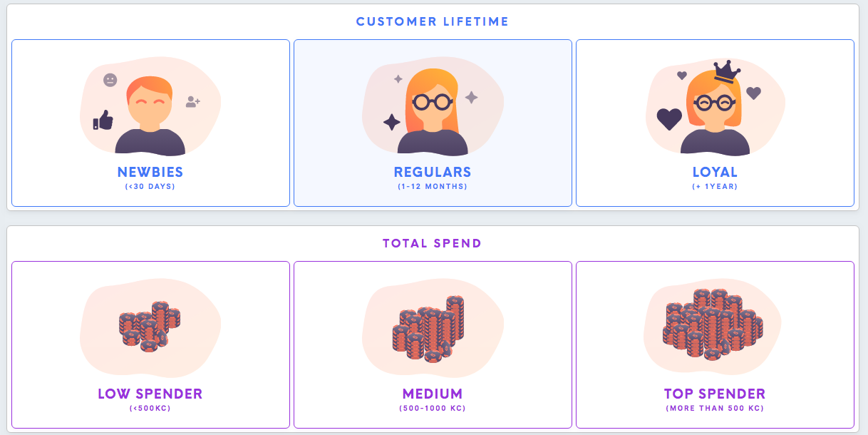Click the Customer Lifetime section heading
The image size is (868, 435).
coord(433,21)
